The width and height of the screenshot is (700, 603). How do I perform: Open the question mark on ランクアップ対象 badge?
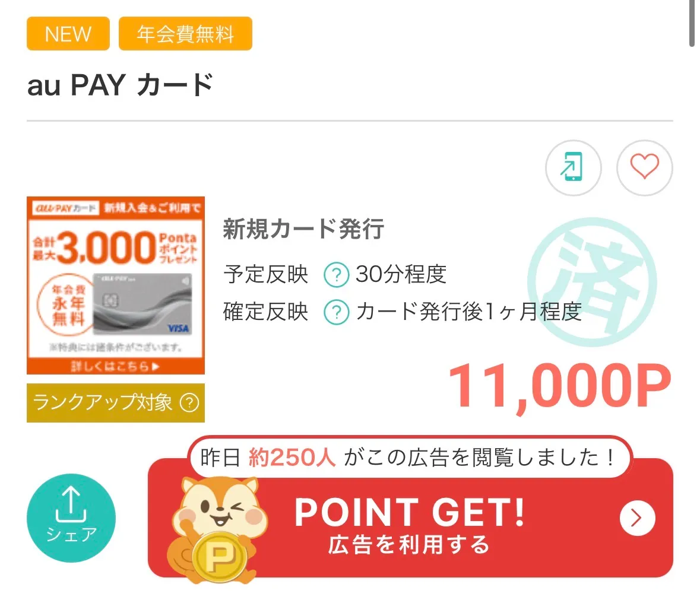[189, 403]
